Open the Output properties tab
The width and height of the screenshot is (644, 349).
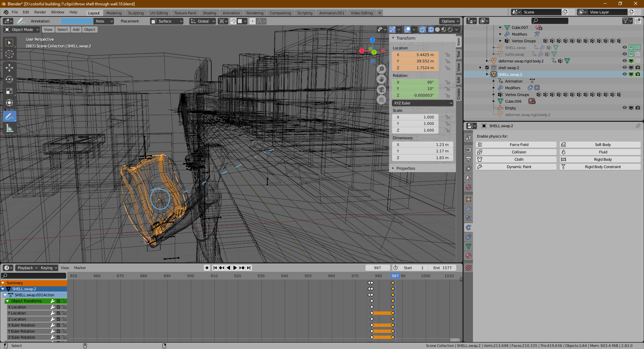469,159
